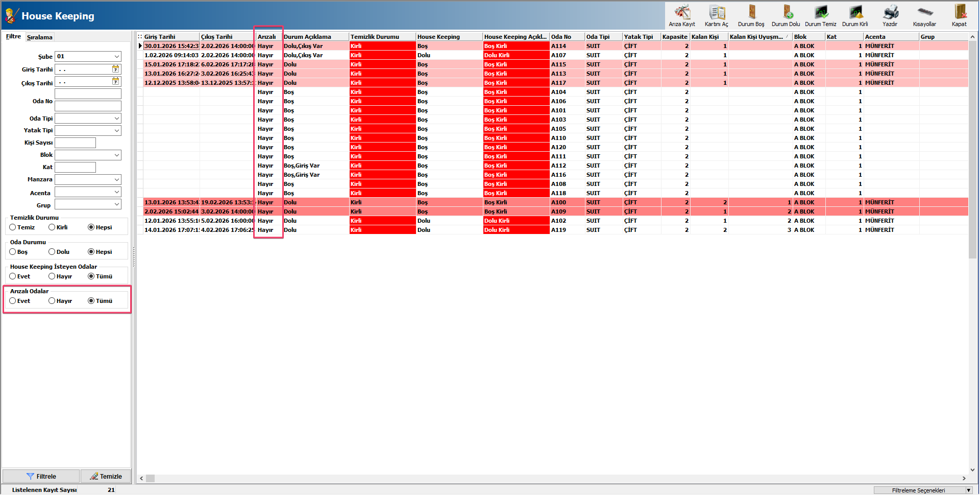Choose Evet under Arızalı Odalar
The height and width of the screenshot is (495, 980).
[13, 301]
